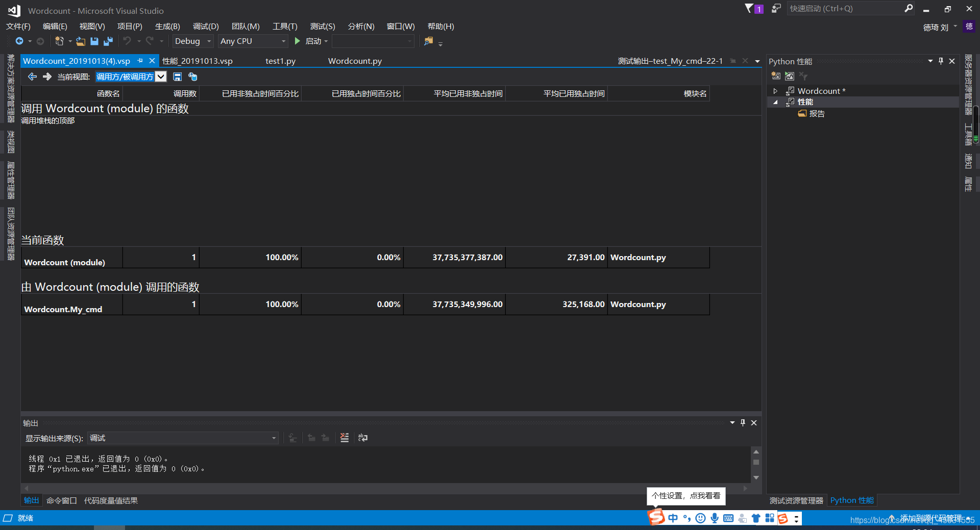Click the export report save icon

(x=177, y=77)
